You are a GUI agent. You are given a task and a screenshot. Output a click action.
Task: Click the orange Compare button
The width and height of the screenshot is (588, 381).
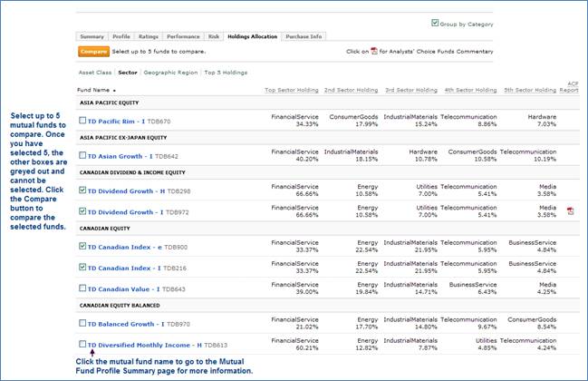pos(93,52)
